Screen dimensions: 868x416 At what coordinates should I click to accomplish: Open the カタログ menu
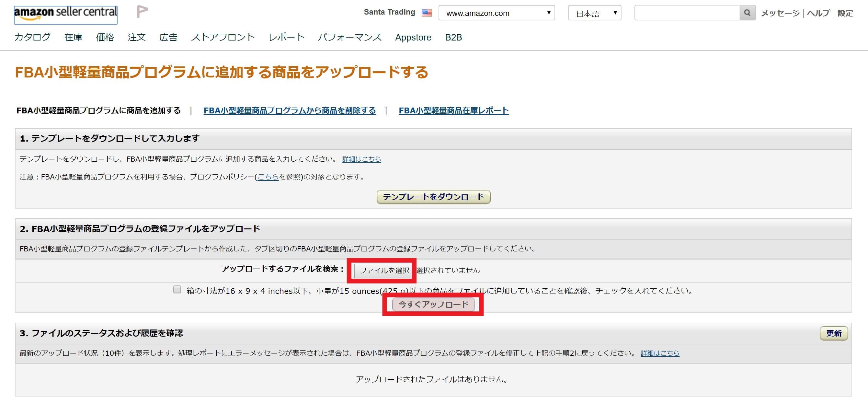click(x=32, y=37)
